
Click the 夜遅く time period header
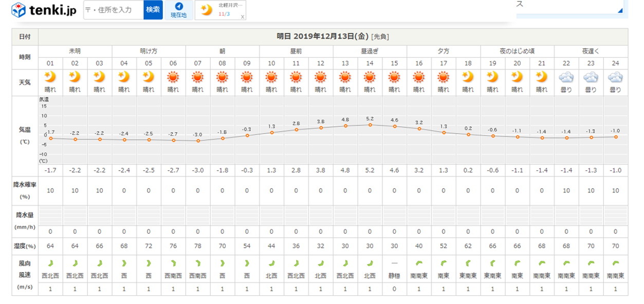591,51
